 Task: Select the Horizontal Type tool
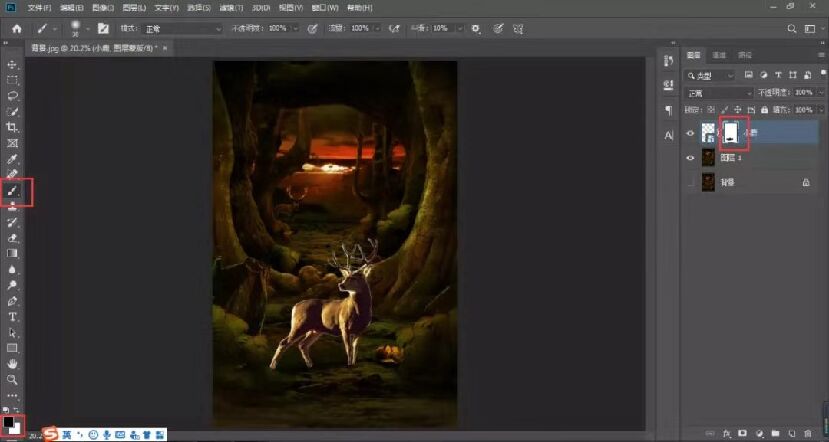tap(12, 317)
